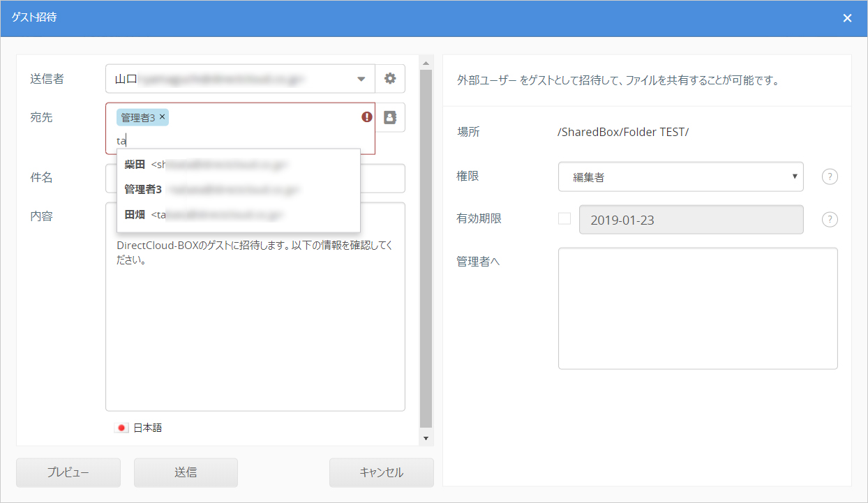Click help icon next to 権限

tap(829, 177)
